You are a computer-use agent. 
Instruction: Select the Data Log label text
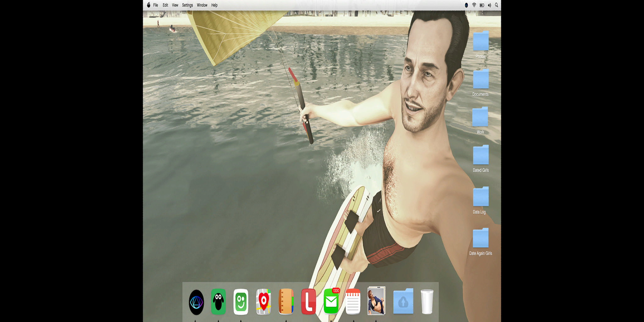tap(479, 212)
